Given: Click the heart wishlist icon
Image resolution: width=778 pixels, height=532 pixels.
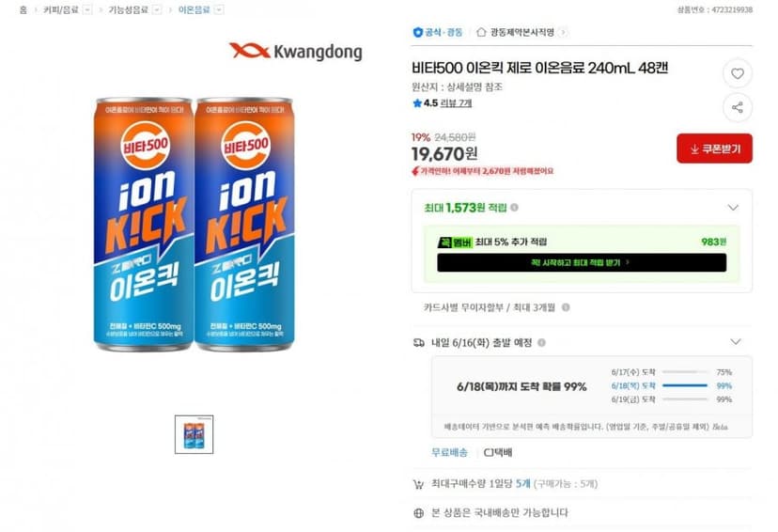Looking at the screenshot, I should [x=738, y=73].
